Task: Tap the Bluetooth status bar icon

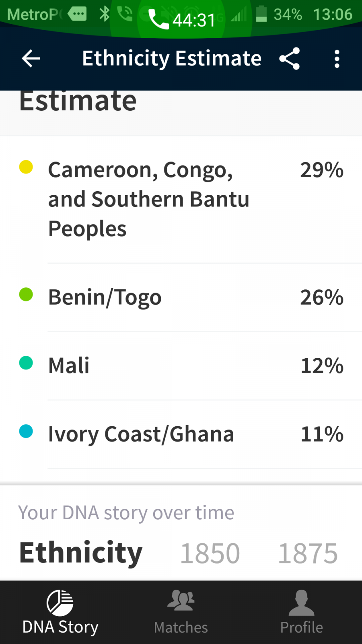Action: (x=105, y=14)
